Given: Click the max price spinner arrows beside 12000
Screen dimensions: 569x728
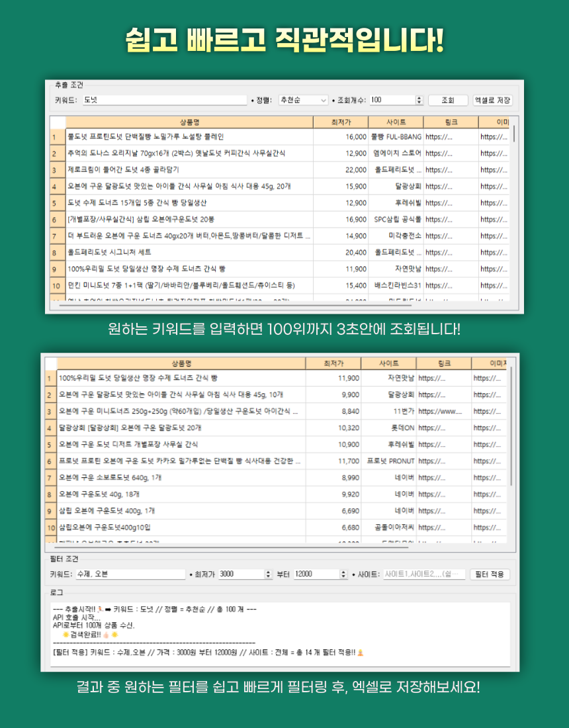Looking at the screenshot, I should 343,574.
